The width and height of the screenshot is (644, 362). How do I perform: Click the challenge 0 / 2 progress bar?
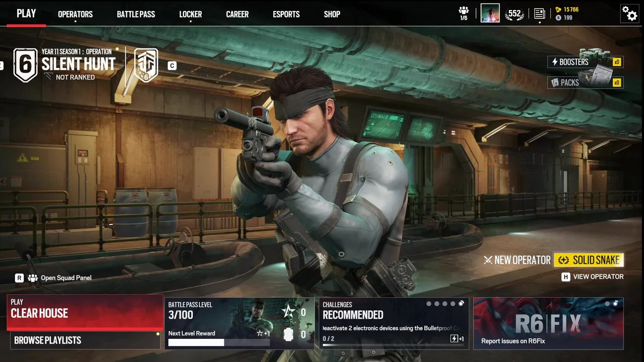(393, 345)
